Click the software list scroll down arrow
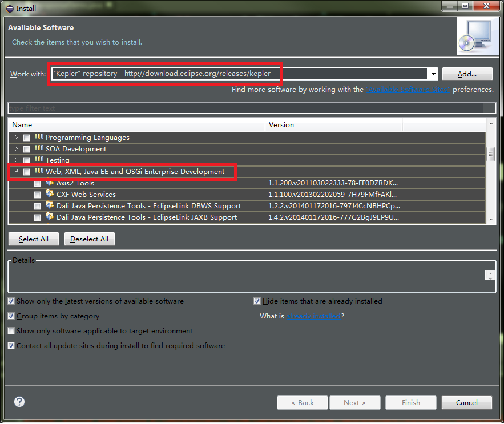Image resolution: width=504 pixels, height=424 pixels. point(491,220)
